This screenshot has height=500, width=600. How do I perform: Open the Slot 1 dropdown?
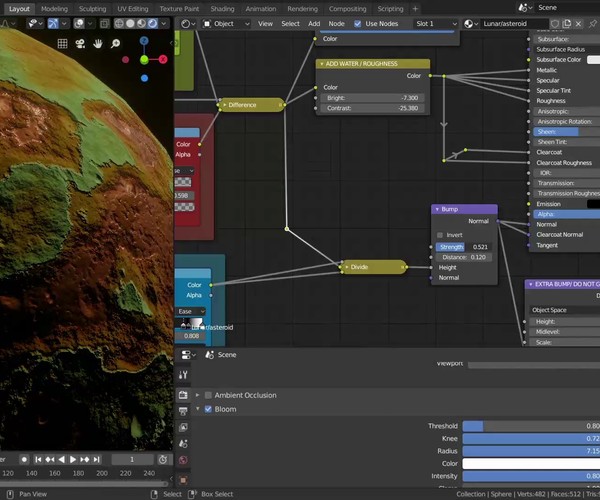click(x=436, y=24)
